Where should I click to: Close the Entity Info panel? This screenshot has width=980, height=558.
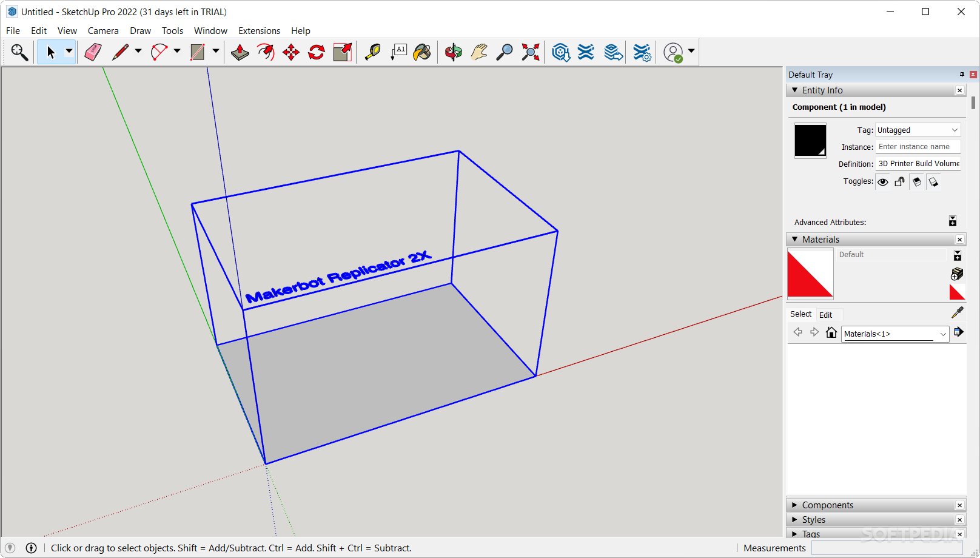point(959,90)
